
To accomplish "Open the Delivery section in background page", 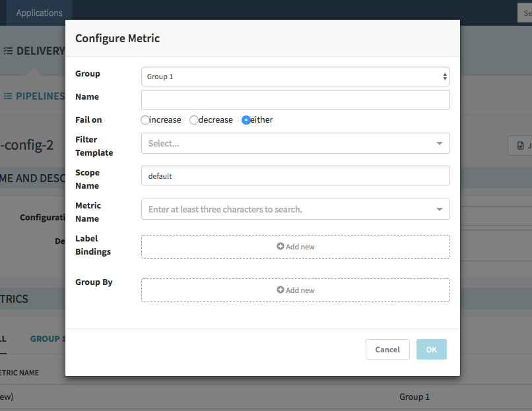I will click(34, 51).
